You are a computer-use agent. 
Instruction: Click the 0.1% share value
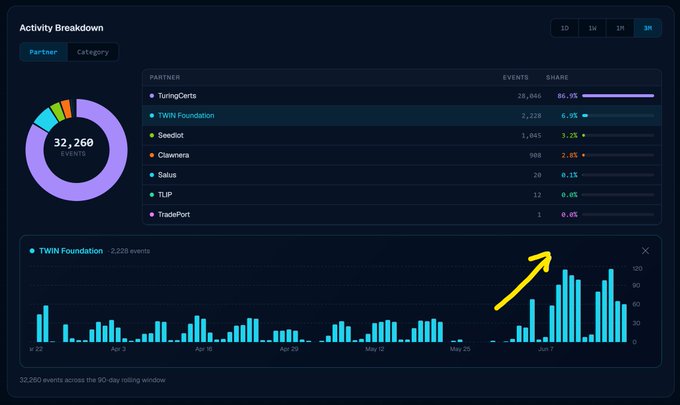569,175
